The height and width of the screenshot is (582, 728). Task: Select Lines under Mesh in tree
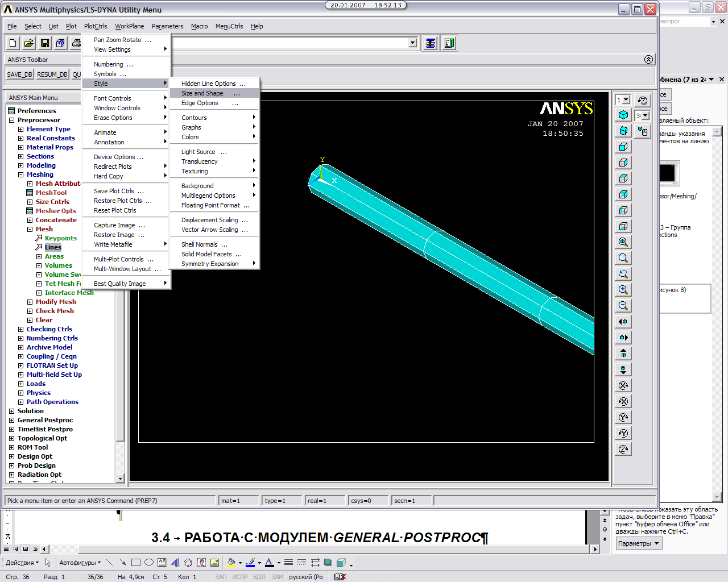[x=53, y=247]
